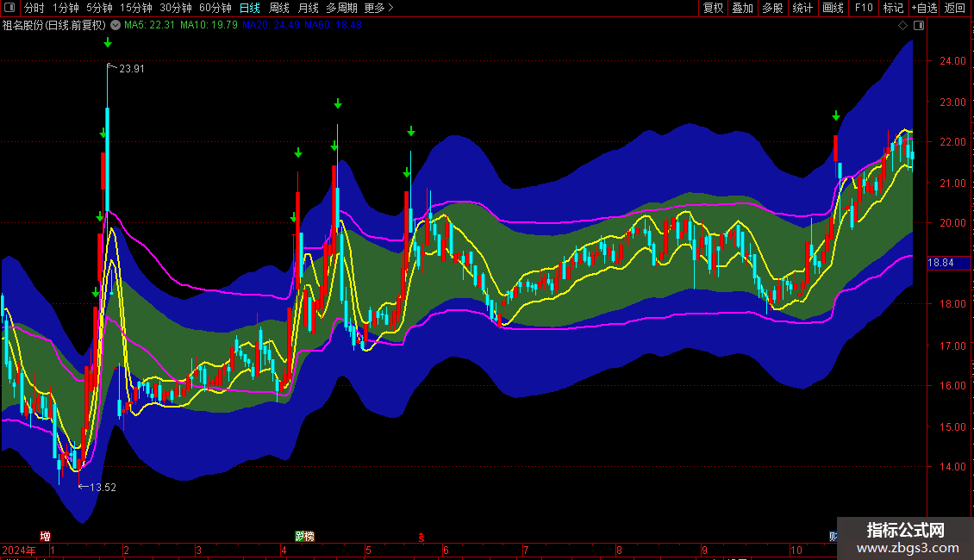This screenshot has width=974, height=560.
Task: Toggle the right side panel icon
Action: click(919, 26)
